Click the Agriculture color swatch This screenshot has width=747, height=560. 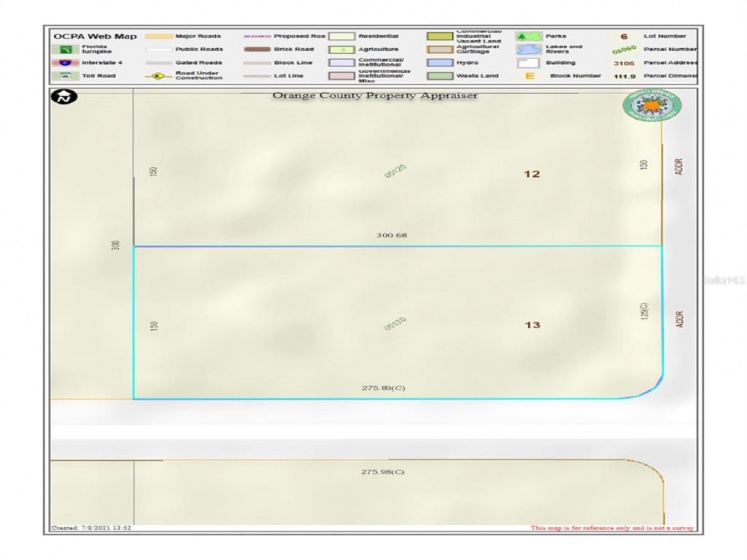[x=342, y=50]
